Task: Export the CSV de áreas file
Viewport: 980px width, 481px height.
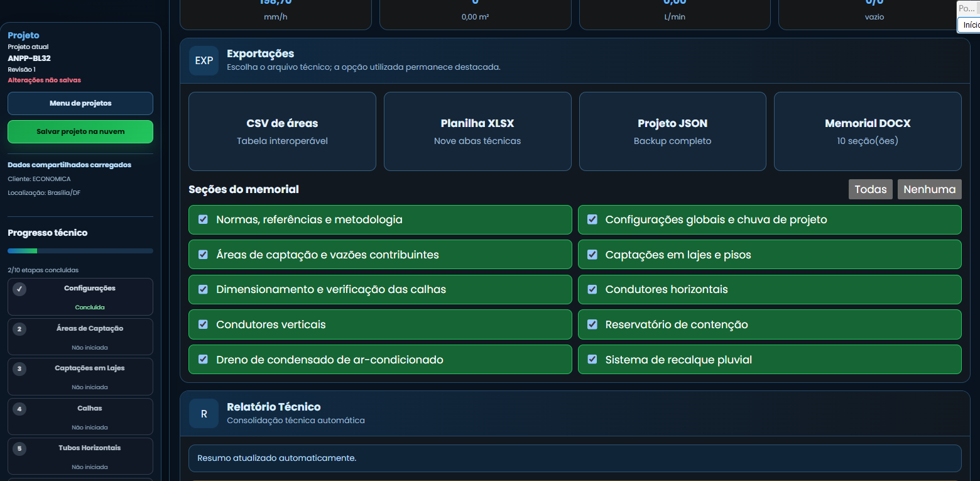Action: click(282, 131)
